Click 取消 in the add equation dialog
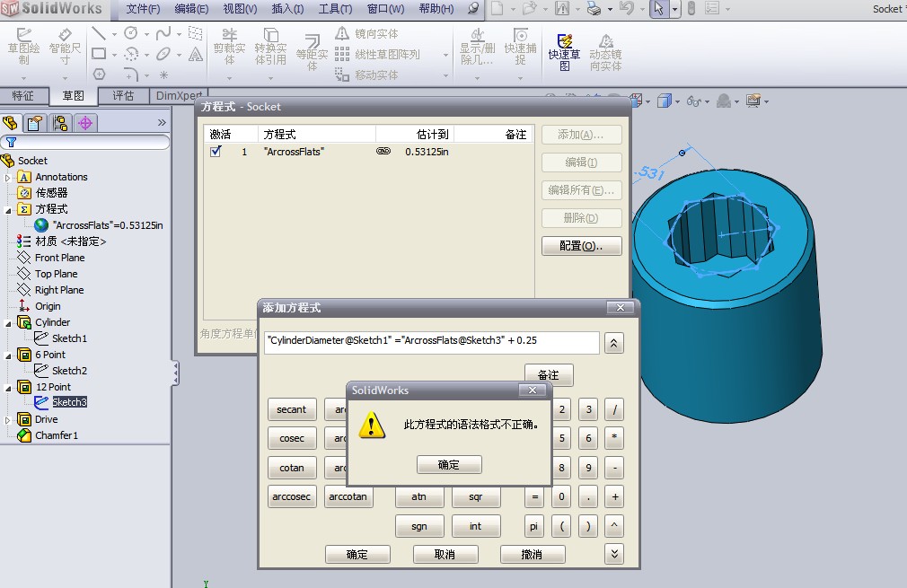Screen dimensions: 907x588 (x=445, y=554)
